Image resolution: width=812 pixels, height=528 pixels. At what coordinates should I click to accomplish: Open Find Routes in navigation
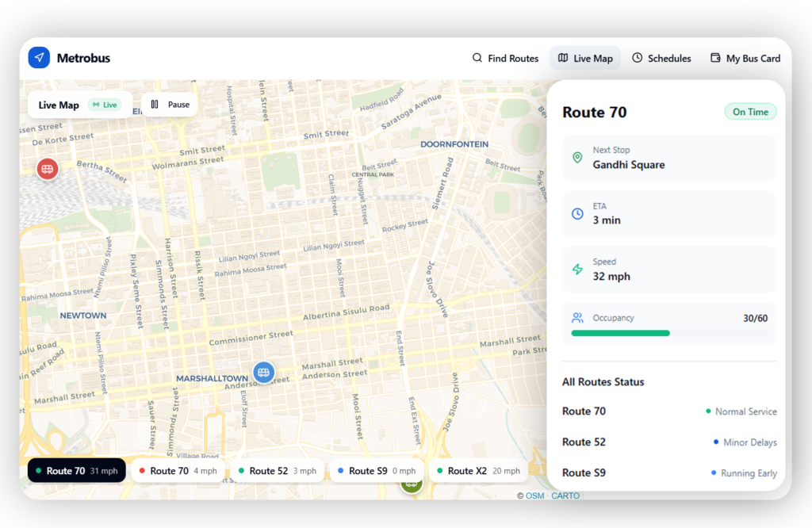click(x=505, y=58)
